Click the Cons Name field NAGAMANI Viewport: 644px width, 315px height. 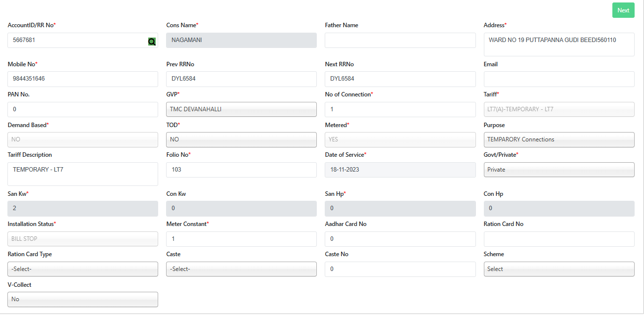[x=241, y=41]
